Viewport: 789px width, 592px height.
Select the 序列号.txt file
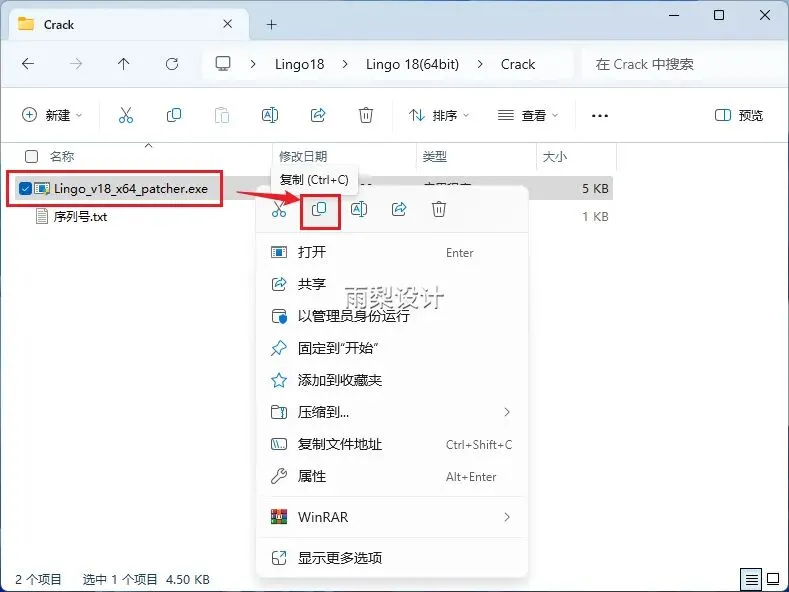click(x=80, y=216)
